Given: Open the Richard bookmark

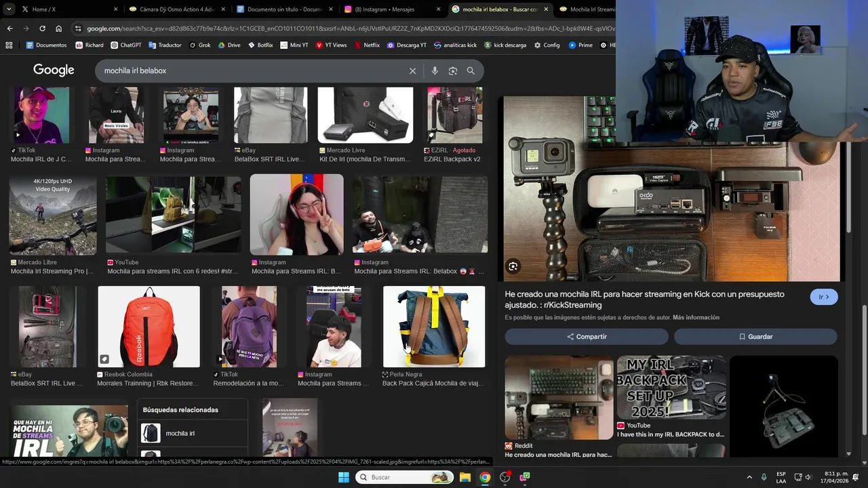Looking at the screenshot, I should click(x=90, y=45).
